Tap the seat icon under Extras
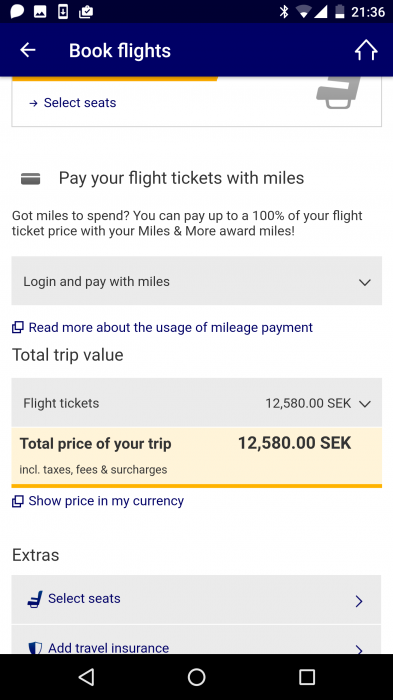 click(35, 599)
